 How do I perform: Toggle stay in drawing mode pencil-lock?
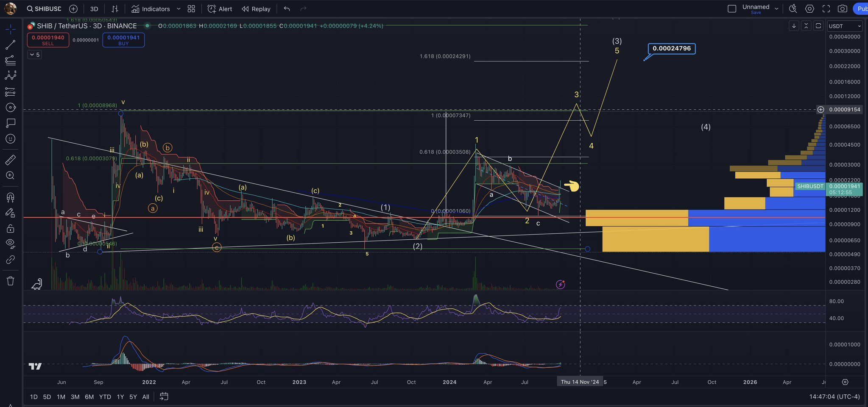(11, 213)
